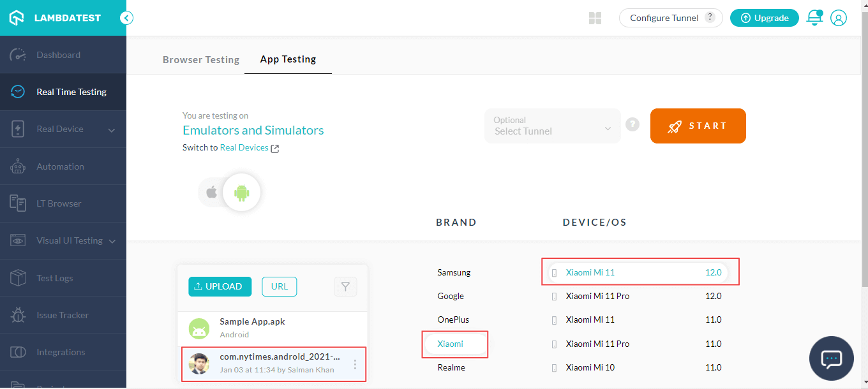Open the Real Devices link
This screenshot has height=389, width=868.
244,147
